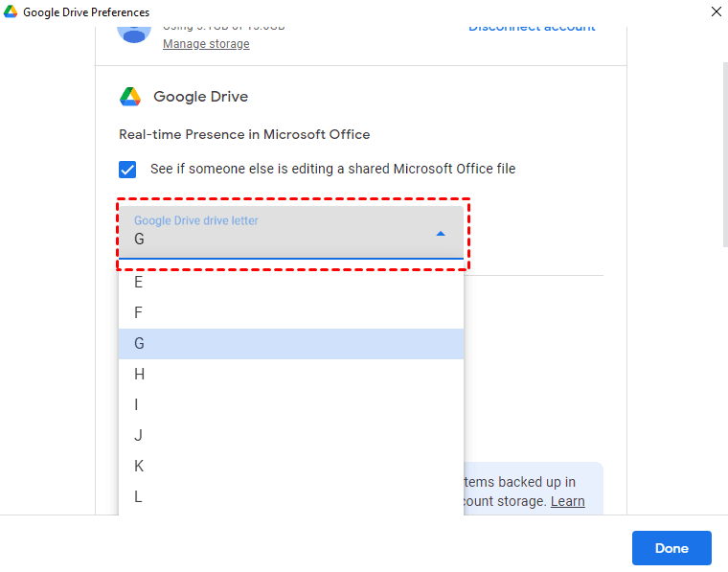Choose highlighted drive letter G option
The width and height of the screenshot is (728, 572).
tap(291, 344)
